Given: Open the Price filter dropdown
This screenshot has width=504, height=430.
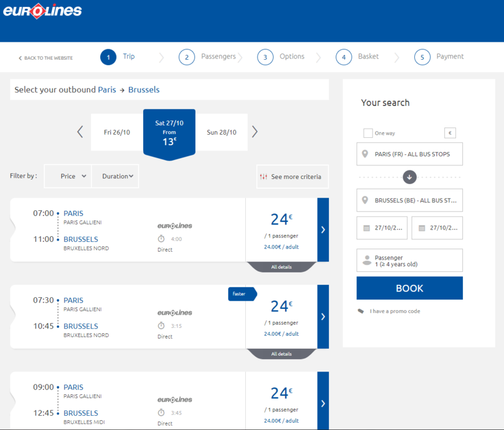Looking at the screenshot, I should pyautogui.click(x=68, y=176).
